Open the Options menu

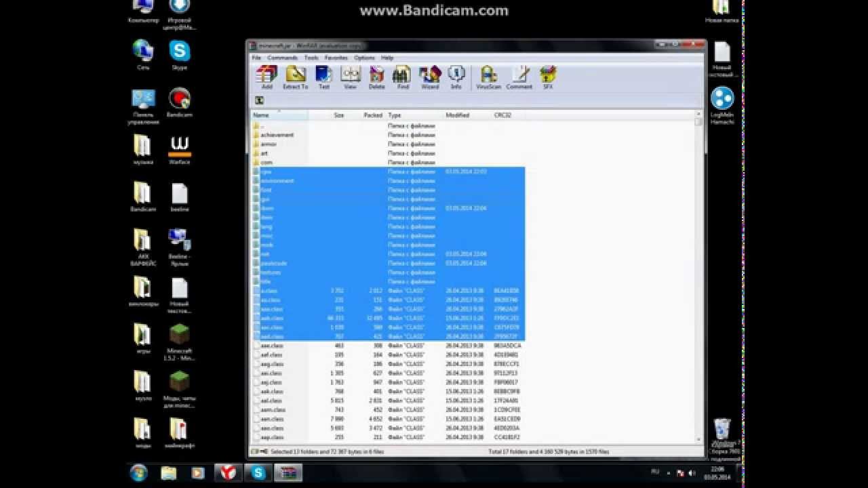tap(364, 58)
